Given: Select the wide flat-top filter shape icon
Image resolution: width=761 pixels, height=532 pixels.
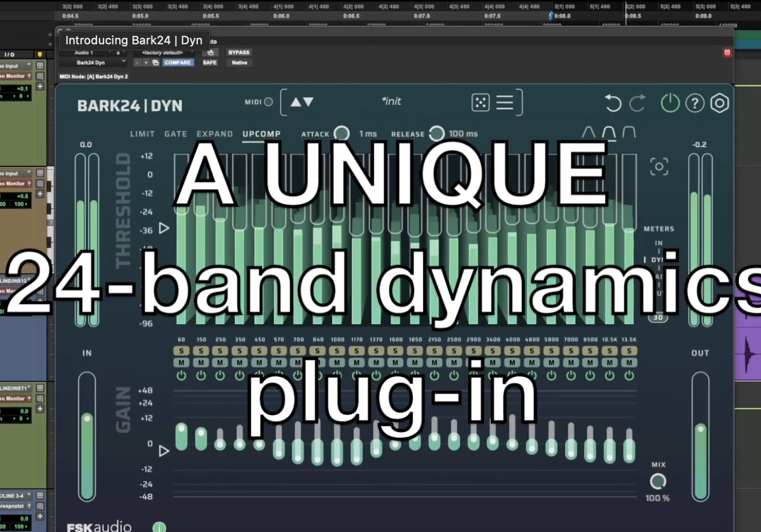Looking at the screenshot, I should coord(629,132).
